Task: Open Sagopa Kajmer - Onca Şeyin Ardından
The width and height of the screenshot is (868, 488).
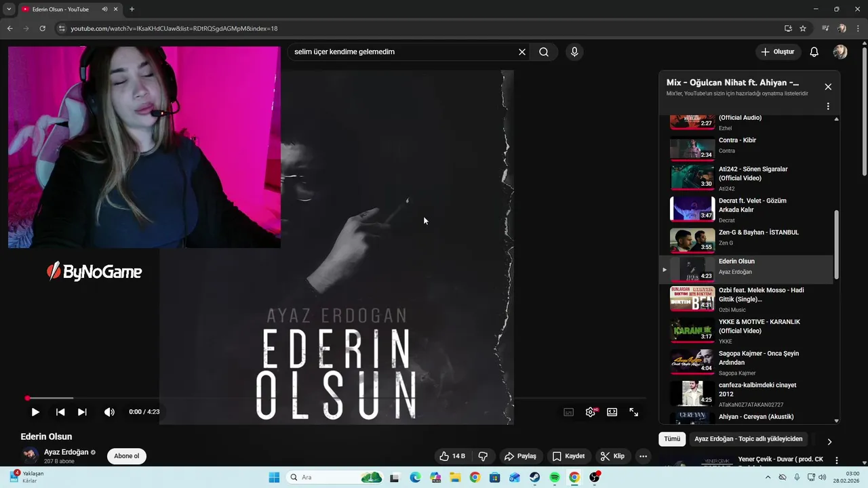Action: (x=746, y=363)
